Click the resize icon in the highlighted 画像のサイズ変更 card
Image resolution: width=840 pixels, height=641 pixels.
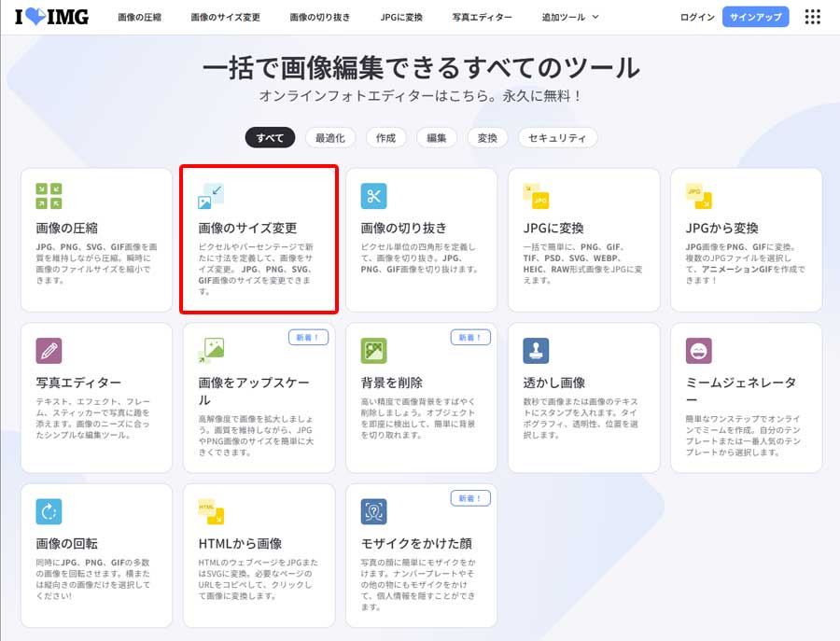[211, 196]
